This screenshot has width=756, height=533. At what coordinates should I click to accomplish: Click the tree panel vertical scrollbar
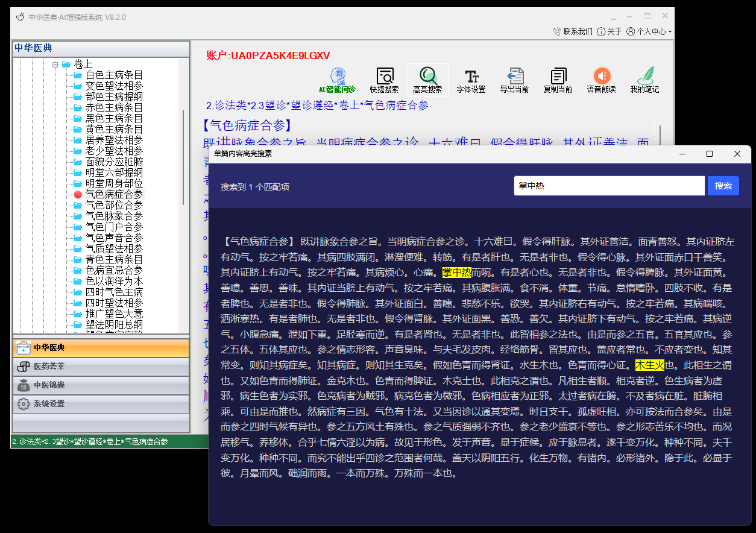coord(184,158)
